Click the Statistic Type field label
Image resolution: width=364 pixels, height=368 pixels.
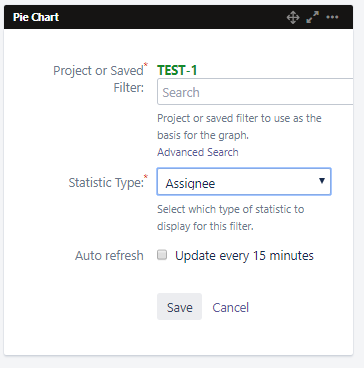tap(106, 182)
